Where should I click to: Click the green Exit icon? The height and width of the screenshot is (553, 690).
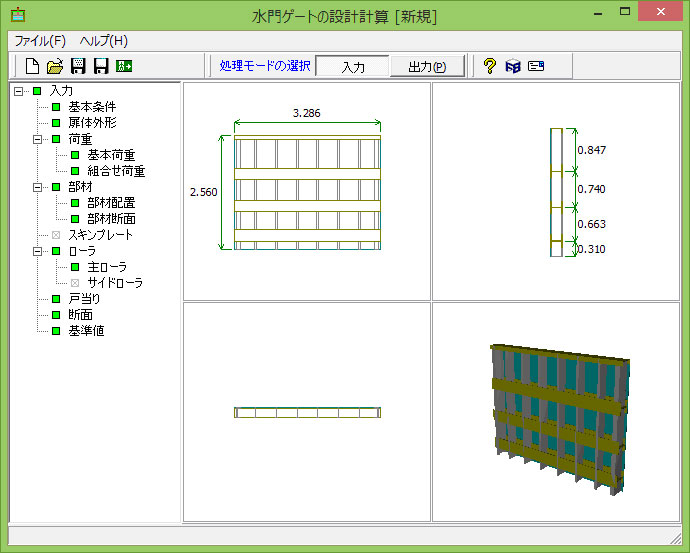124,66
